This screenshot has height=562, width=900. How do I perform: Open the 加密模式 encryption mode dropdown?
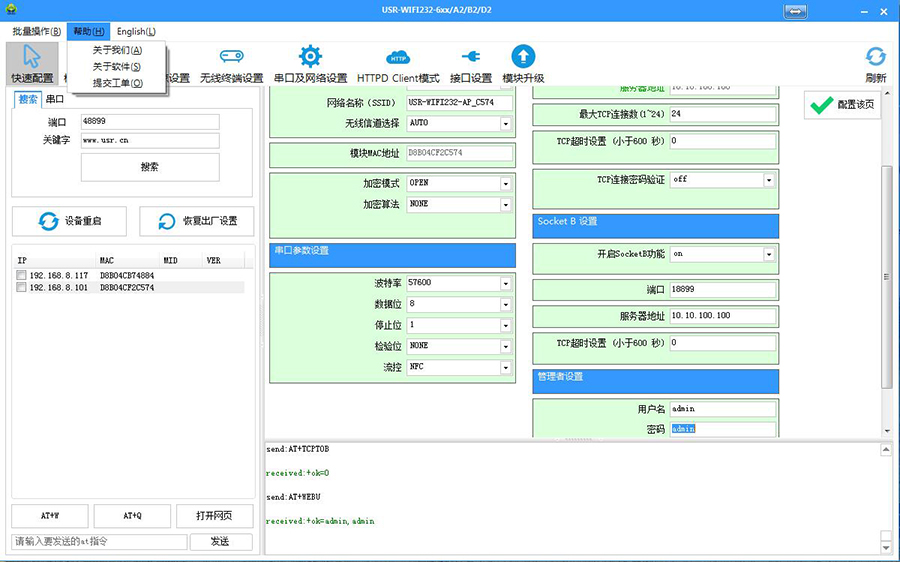(x=505, y=184)
